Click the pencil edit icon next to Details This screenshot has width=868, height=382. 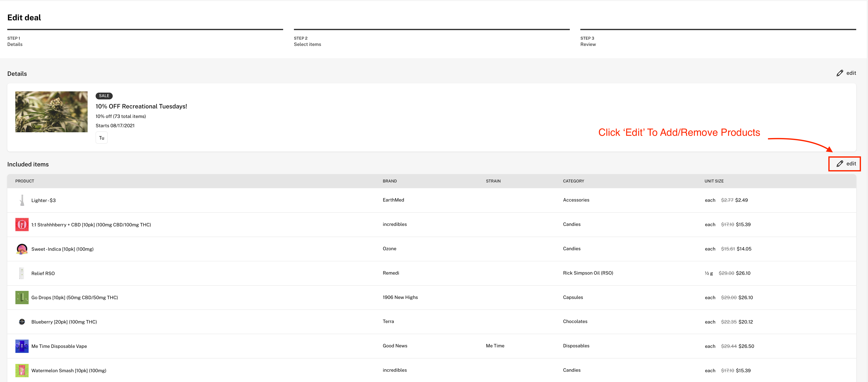pos(840,73)
